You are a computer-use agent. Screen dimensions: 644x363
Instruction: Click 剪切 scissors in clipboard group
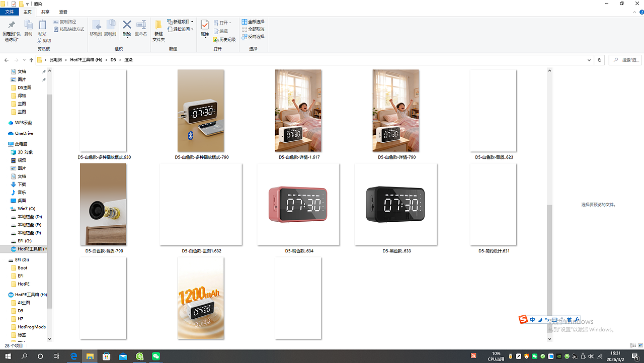[x=44, y=41]
